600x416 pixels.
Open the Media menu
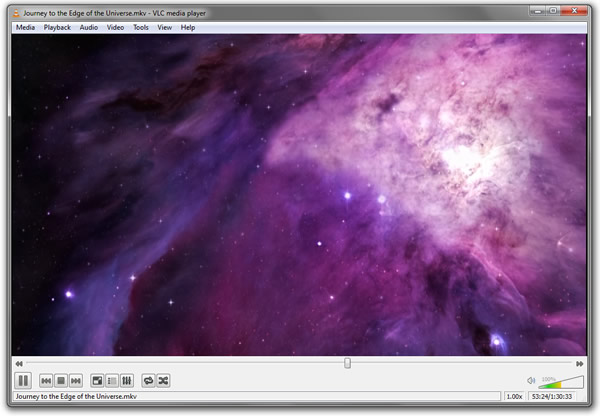25,28
